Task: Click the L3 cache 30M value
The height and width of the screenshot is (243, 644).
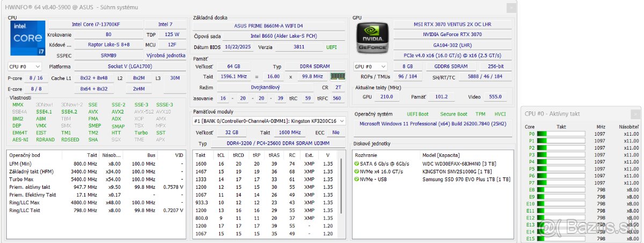Action: click(x=175, y=78)
